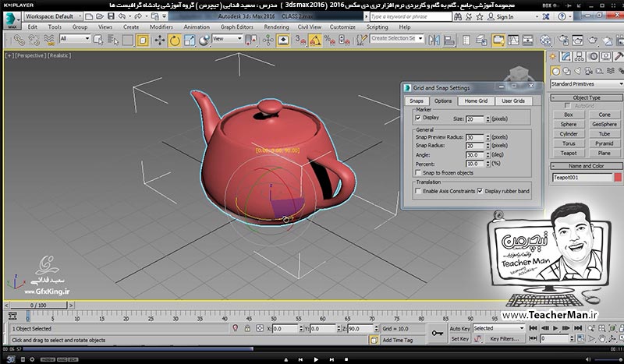Toggle the Angle Snap button

point(315,41)
